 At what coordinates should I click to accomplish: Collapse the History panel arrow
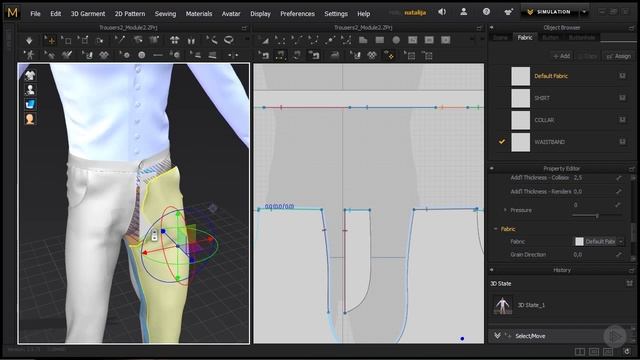pos(491,270)
